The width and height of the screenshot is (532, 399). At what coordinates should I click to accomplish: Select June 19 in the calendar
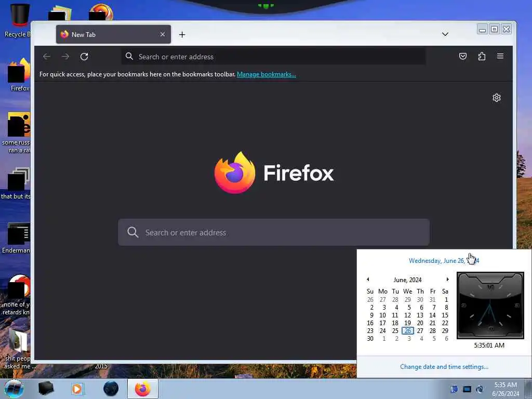(x=407, y=323)
